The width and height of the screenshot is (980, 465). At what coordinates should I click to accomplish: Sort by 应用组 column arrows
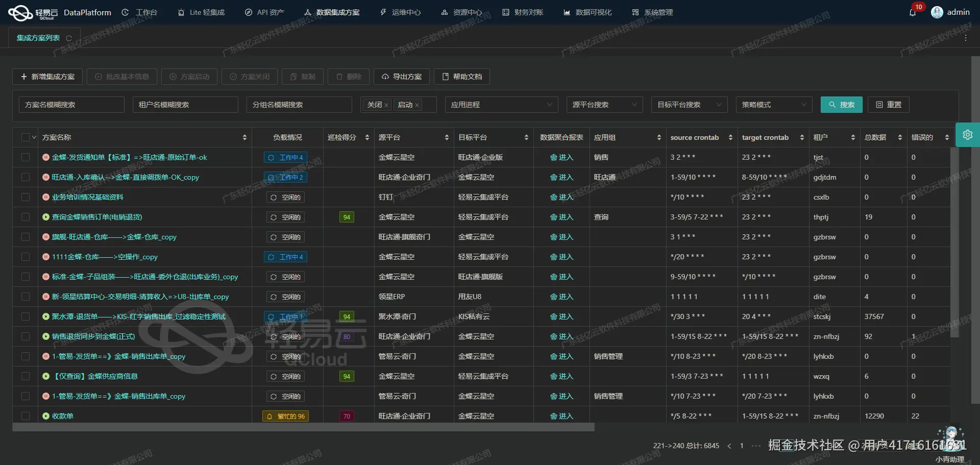point(659,137)
